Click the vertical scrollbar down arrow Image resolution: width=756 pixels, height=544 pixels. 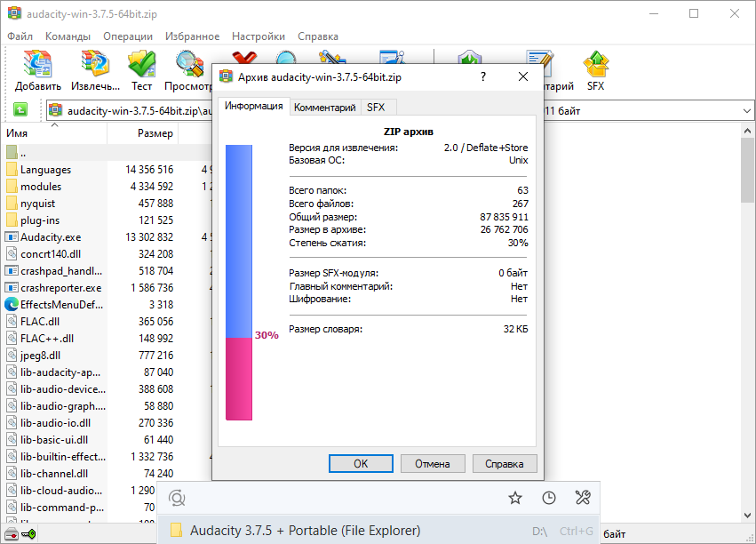(x=747, y=515)
